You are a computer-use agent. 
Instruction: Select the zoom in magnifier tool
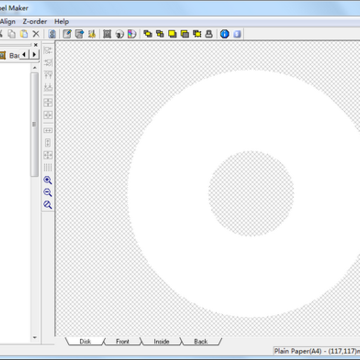coord(48,180)
